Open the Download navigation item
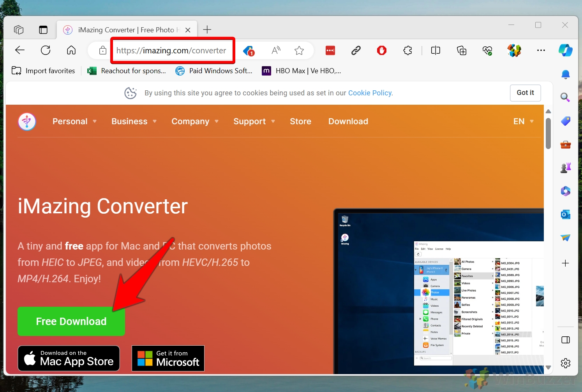The image size is (582, 392). click(348, 121)
